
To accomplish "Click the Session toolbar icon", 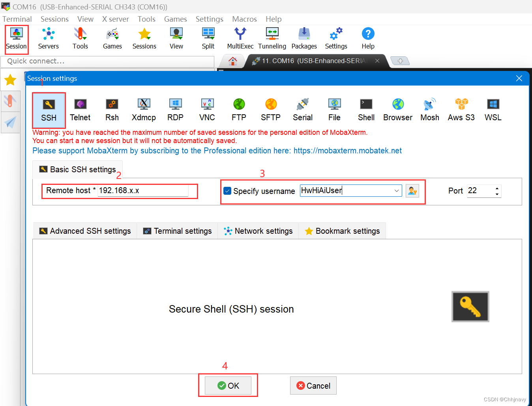I will click(16, 39).
